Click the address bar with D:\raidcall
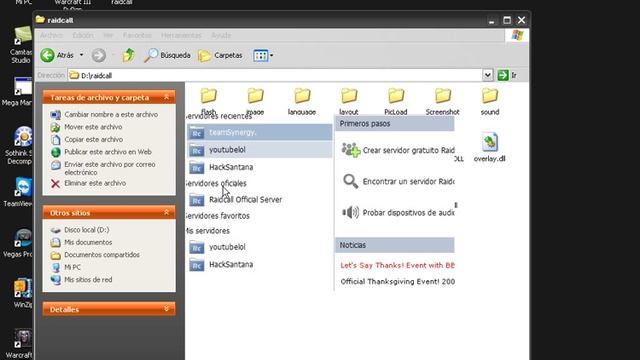The width and height of the screenshot is (640, 360). [x=276, y=75]
